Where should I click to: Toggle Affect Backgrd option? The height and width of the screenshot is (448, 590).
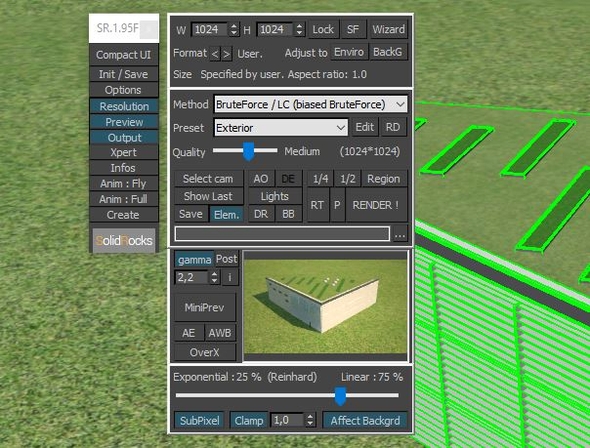pos(365,420)
